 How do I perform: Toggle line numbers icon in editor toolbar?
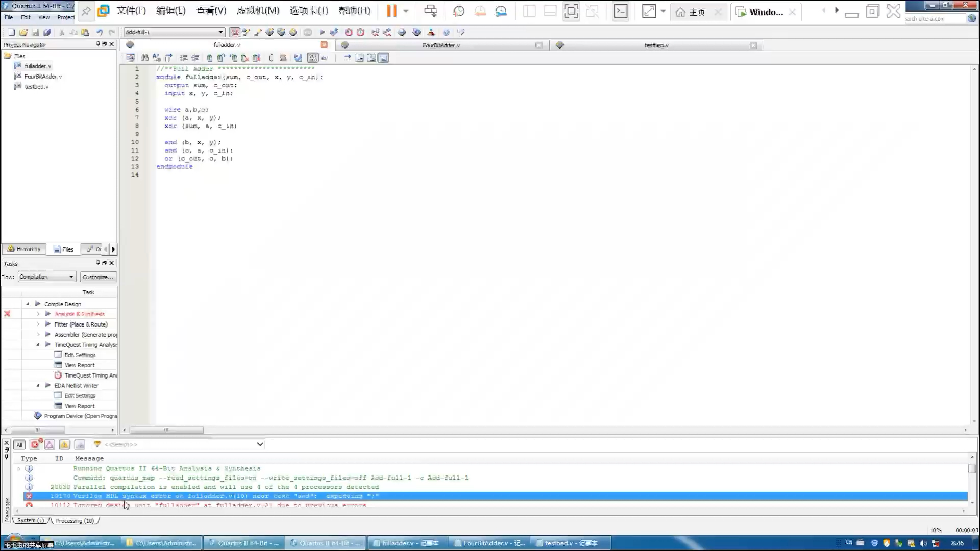[x=312, y=58]
